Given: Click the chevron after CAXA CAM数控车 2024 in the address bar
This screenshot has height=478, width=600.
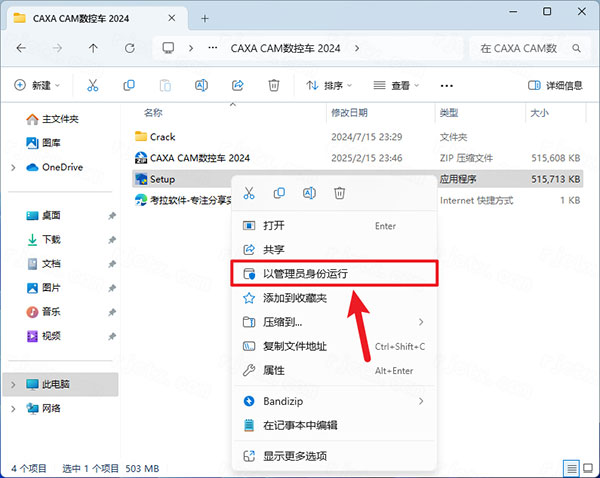Looking at the screenshot, I should [357, 48].
